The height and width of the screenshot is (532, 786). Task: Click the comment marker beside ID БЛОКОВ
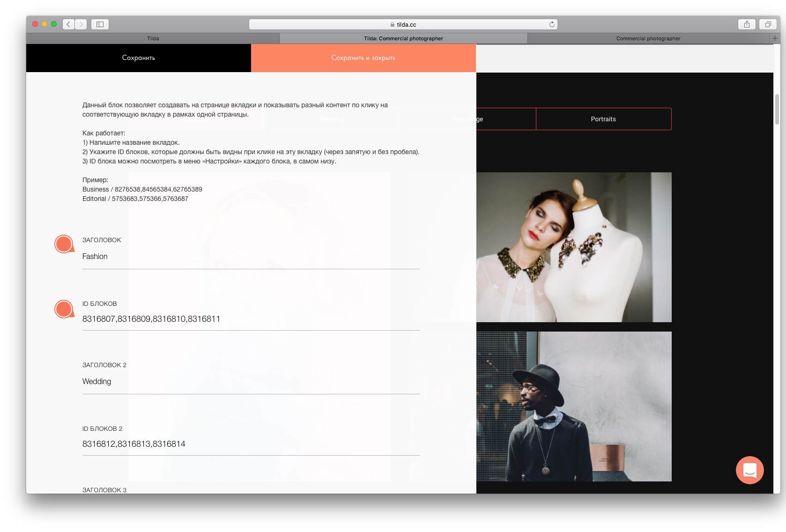pyautogui.click(x=64, y=309)
